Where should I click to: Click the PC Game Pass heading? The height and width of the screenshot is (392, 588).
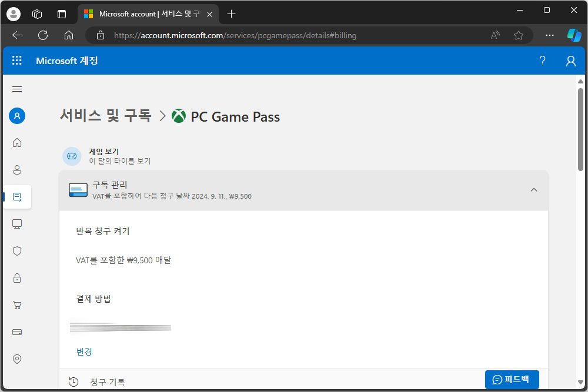(235, 116)
